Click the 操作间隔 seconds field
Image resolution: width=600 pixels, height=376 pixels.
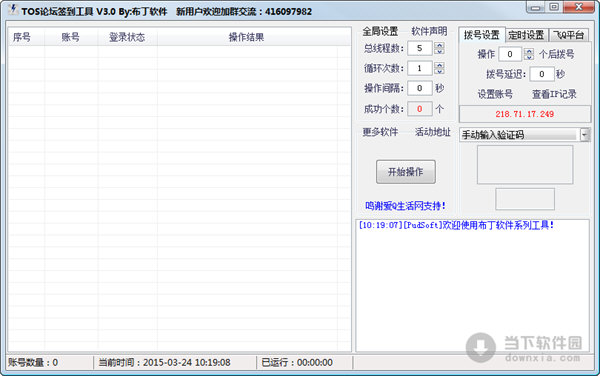420,88
